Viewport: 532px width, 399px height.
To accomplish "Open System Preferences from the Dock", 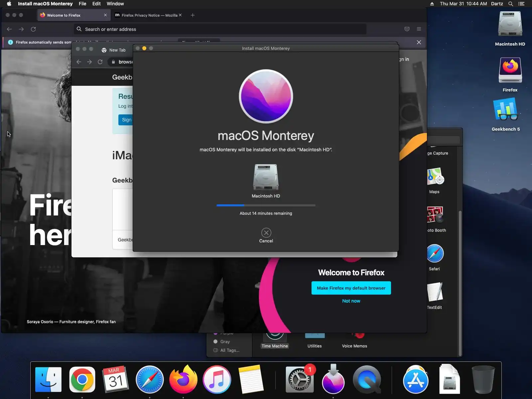I will [300, 380].
